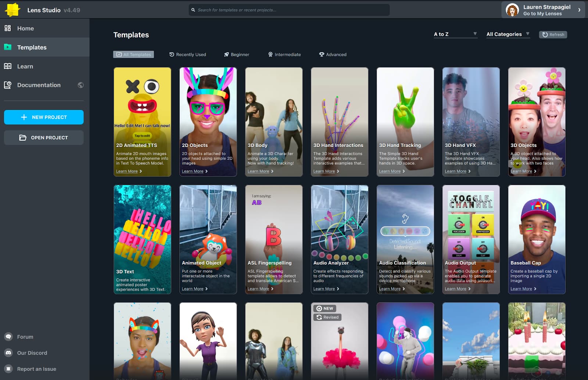The image size is (588, 380).
Task: Open the A to Z sort dropdown
Action: [x=455, y=34]
